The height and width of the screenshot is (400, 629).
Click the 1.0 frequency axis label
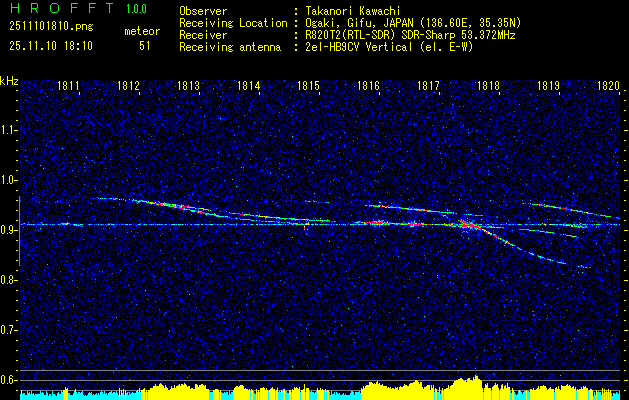point(10,180)
